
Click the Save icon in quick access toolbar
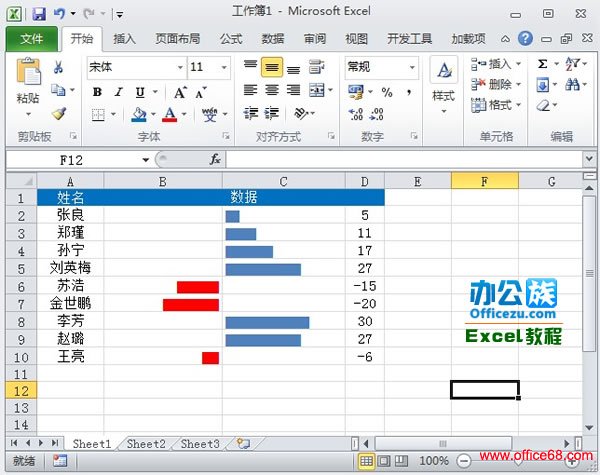tap(39, 14)
